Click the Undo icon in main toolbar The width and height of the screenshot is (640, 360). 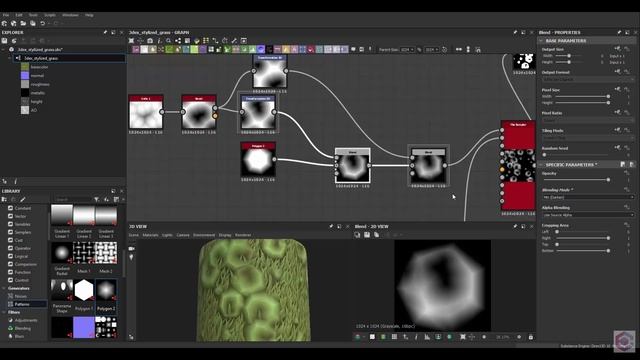(x=42, y=24)
